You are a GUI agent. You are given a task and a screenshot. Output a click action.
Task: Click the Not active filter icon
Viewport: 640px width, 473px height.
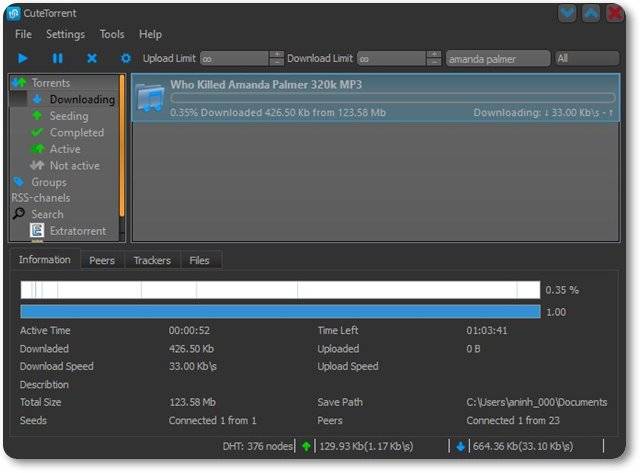click(37, 165)
